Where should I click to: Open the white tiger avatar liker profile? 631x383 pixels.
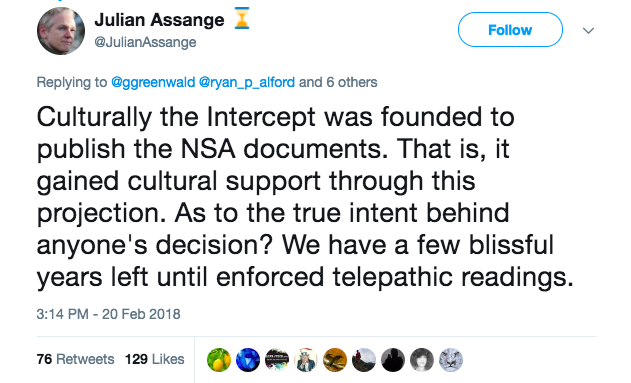451,360
